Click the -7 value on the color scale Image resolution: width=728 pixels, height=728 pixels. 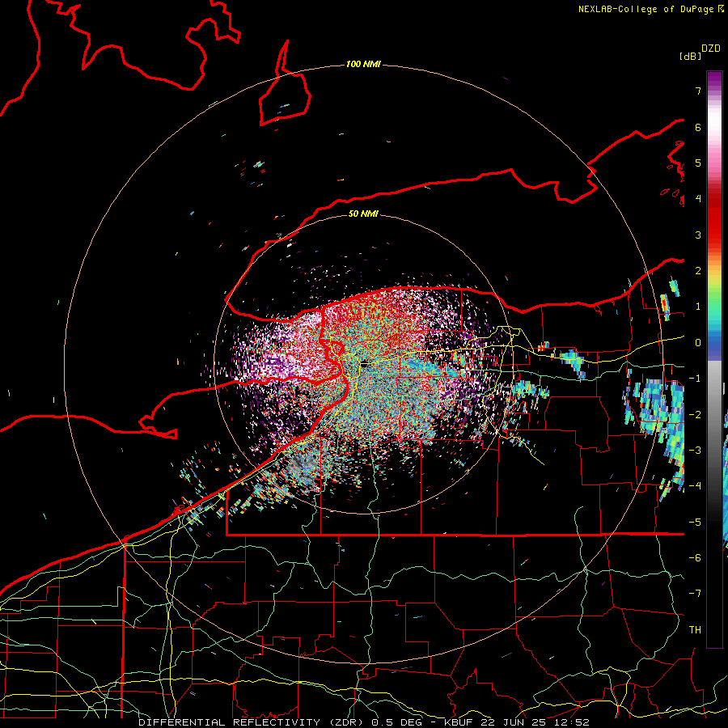tap(695, 594)
